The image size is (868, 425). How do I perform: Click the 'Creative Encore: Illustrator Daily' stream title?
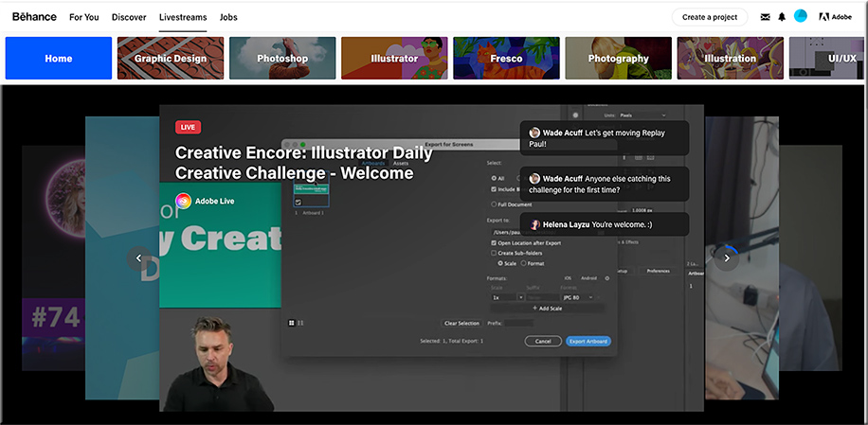[x=303, y=163]
